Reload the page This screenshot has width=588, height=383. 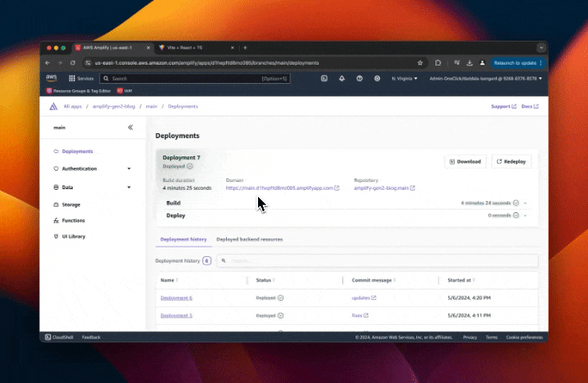73,63
